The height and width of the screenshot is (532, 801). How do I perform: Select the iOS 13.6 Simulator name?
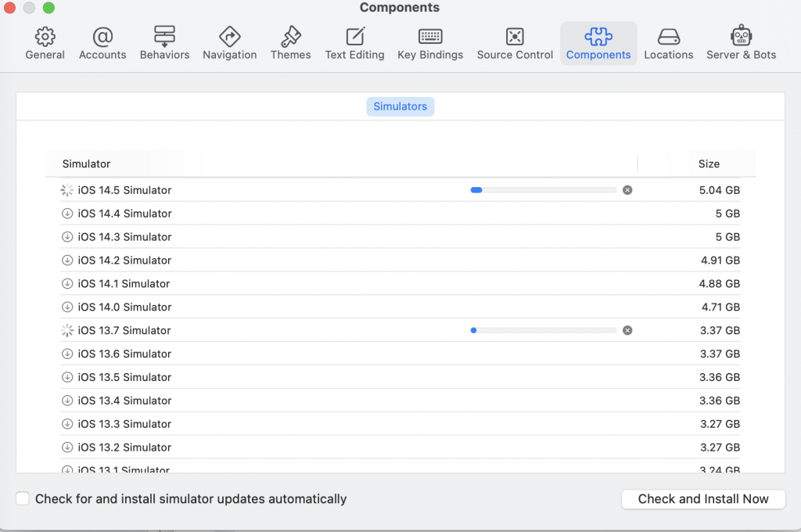pos(124,354)
